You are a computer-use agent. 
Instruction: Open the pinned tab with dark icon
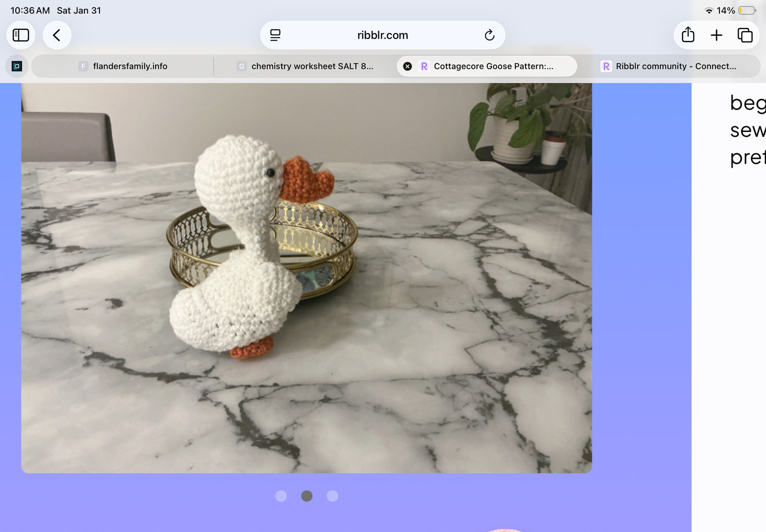(x=17, y=66)
